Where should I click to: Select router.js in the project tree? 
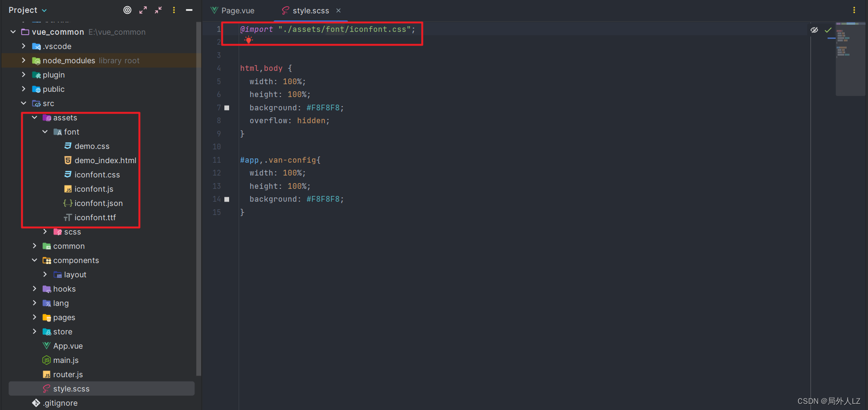(68, 374)
